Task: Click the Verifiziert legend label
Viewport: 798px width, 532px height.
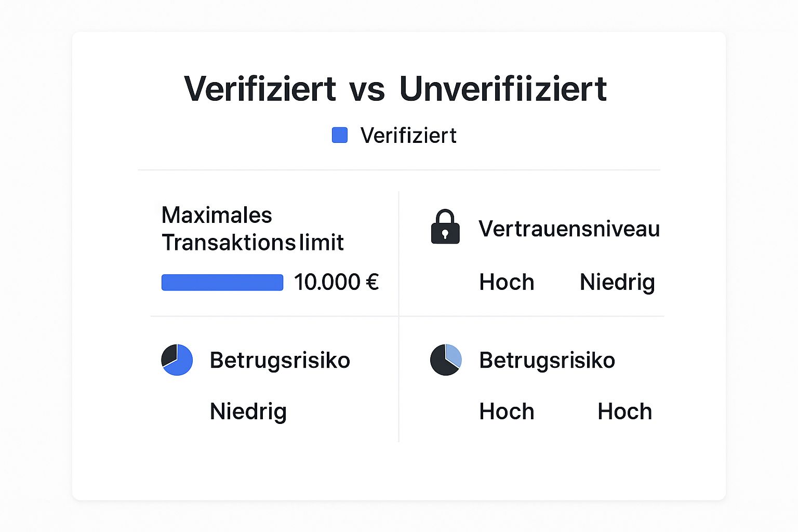Action: point(408,136)
